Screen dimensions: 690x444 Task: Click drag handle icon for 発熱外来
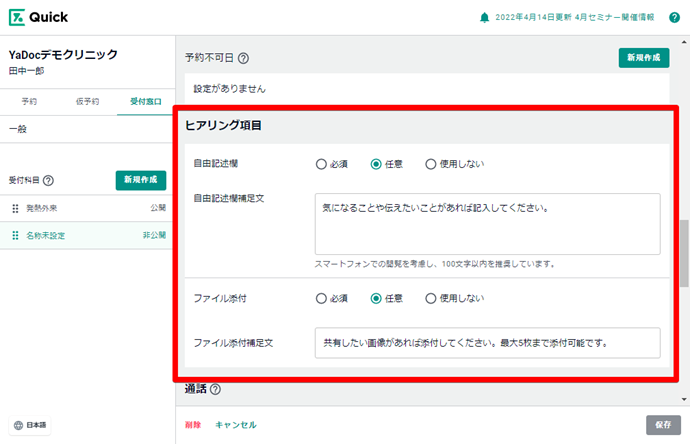pos(15,208)
